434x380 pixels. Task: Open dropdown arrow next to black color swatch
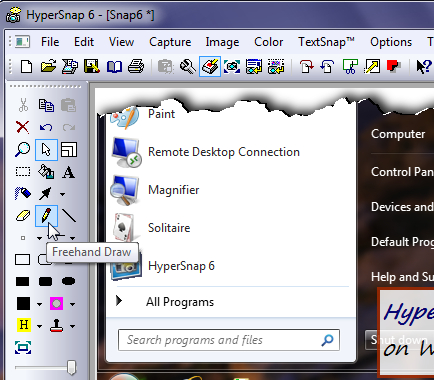pyautogui.click(x=39, y=304)
